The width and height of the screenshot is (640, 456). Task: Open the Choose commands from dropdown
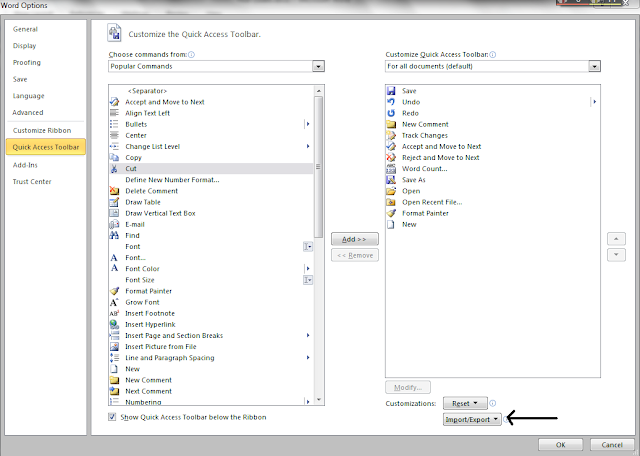[x=318, y=66]
